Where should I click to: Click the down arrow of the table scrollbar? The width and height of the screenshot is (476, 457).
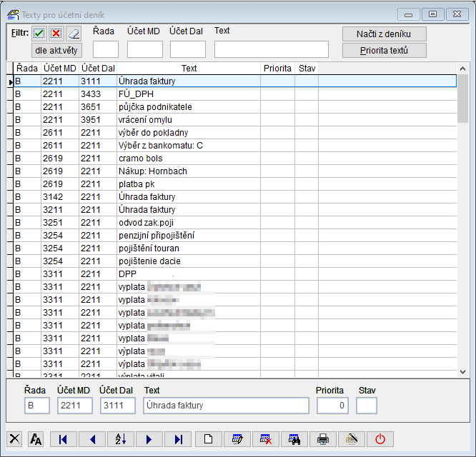[462, 371]
